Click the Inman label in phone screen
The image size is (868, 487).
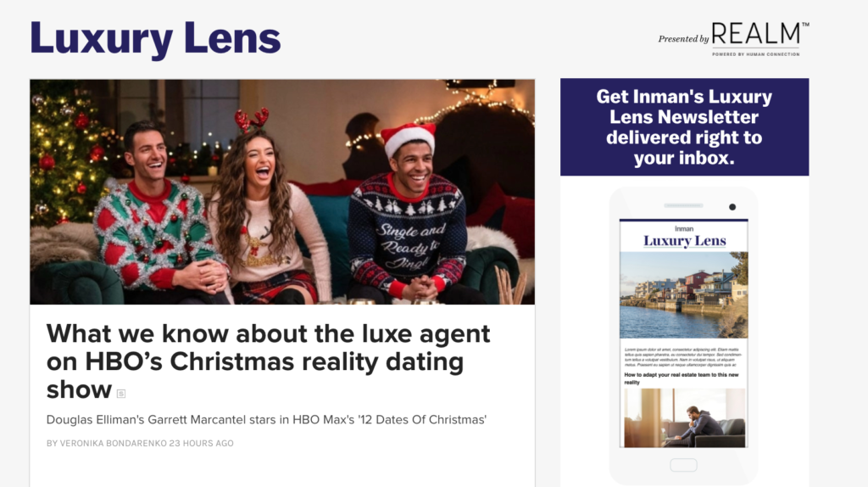684,229
